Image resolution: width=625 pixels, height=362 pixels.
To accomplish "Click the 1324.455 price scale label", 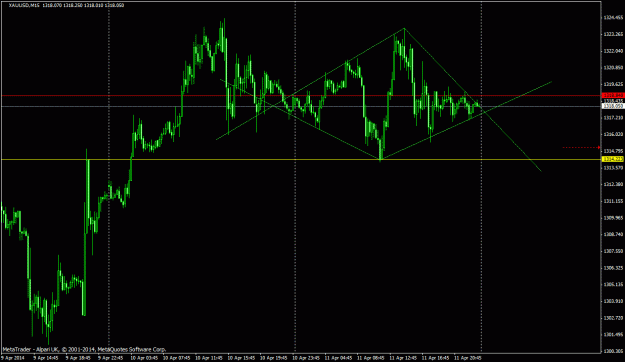I will (x=613, y=18).
